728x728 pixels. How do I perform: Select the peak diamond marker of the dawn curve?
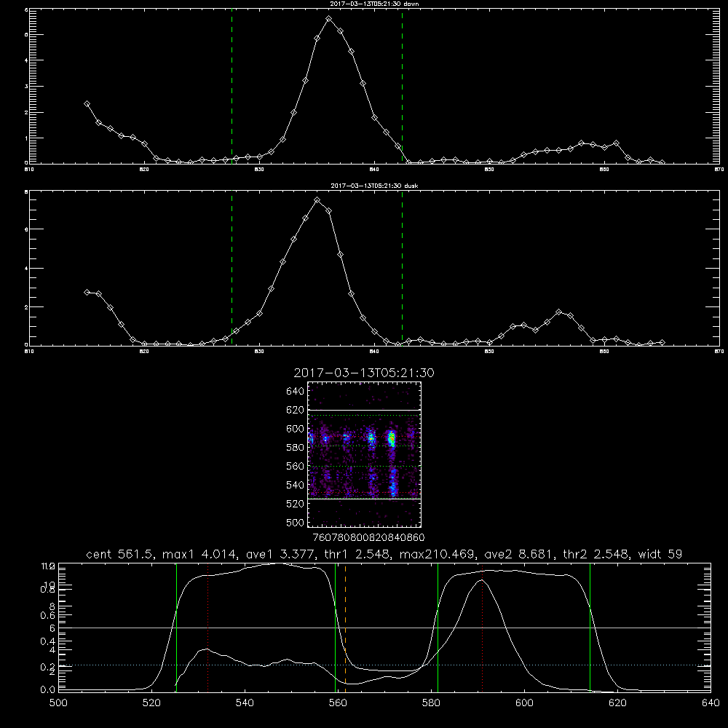[329, 19]
